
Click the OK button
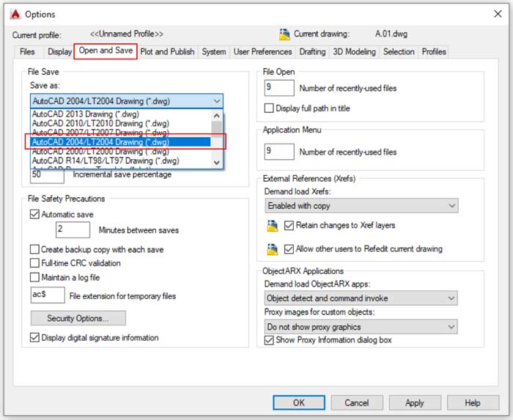(299, 402)
